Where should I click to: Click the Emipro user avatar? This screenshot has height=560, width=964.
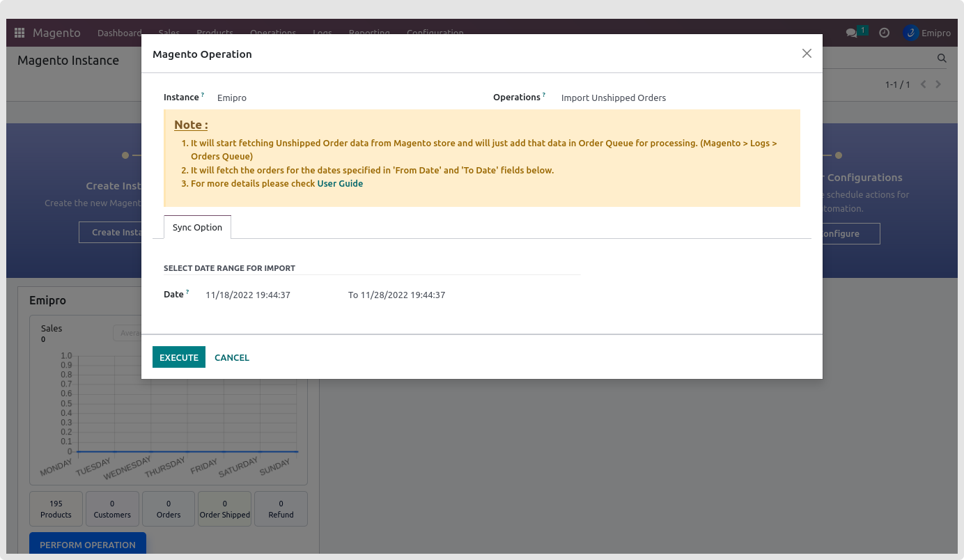pyautogui.click(x=910, y=33)
